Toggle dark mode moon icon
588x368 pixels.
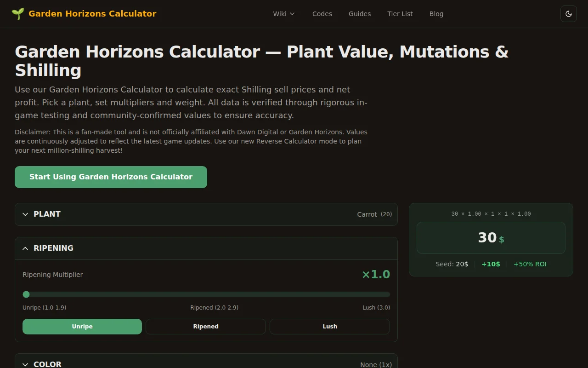569,14
